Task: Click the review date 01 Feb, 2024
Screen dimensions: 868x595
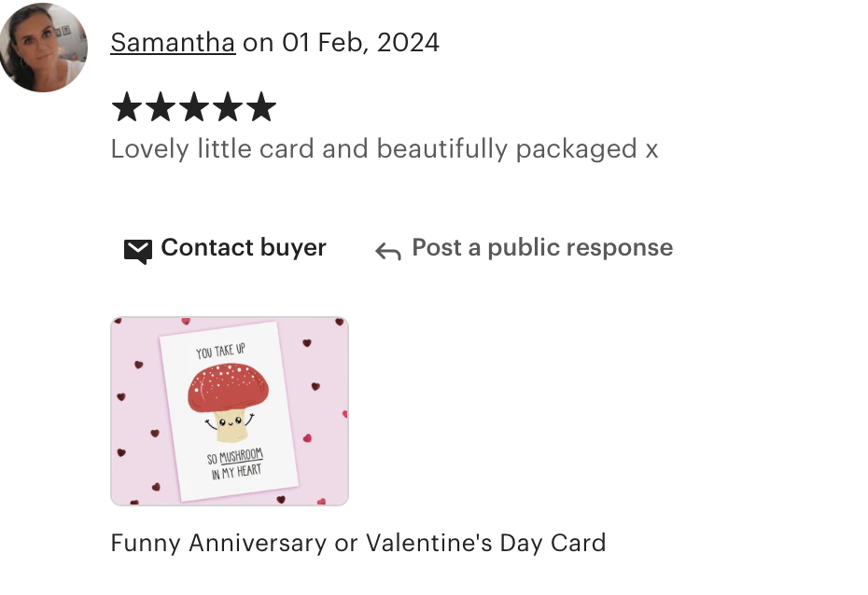Action: tap(361, 43)
